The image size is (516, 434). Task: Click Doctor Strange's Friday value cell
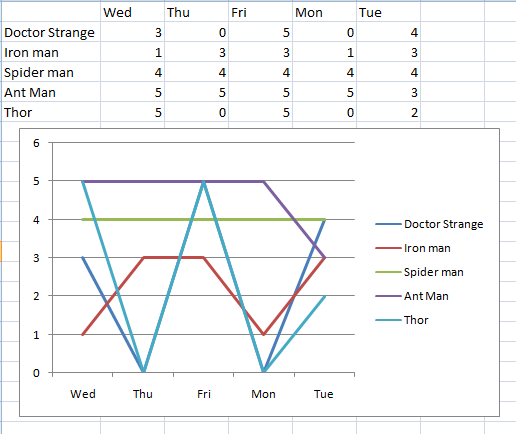260,32
